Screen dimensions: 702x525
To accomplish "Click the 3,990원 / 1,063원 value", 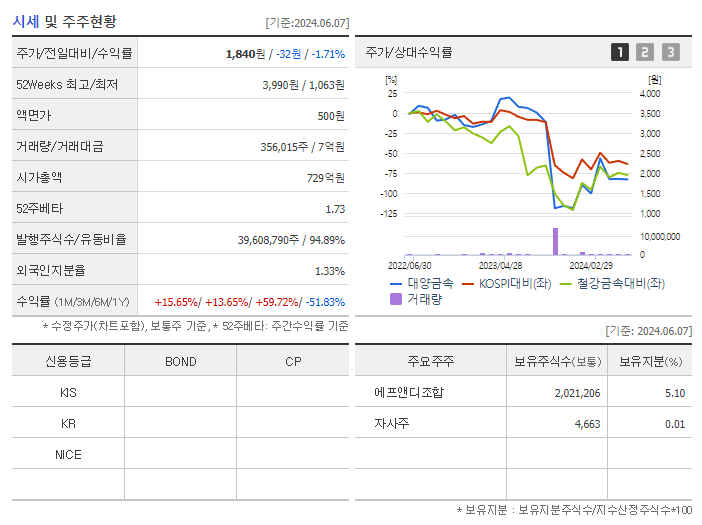I will [304, 85].
